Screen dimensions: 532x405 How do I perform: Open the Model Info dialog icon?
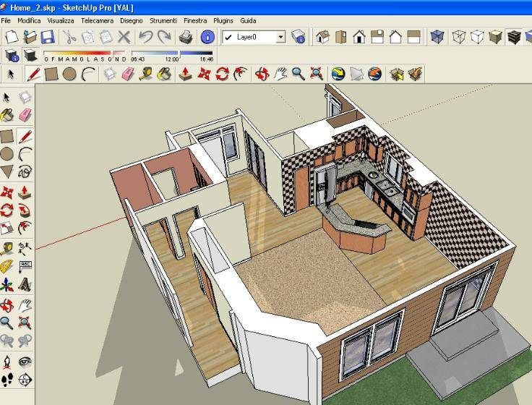(x=207, y=37)
